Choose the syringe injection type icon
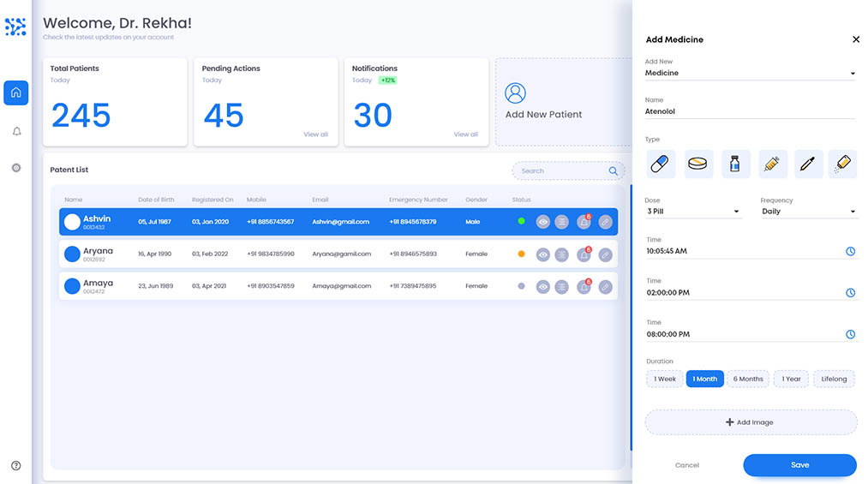Screen dimensions: 868x484 pyautogui.click(x=770, y=164)
